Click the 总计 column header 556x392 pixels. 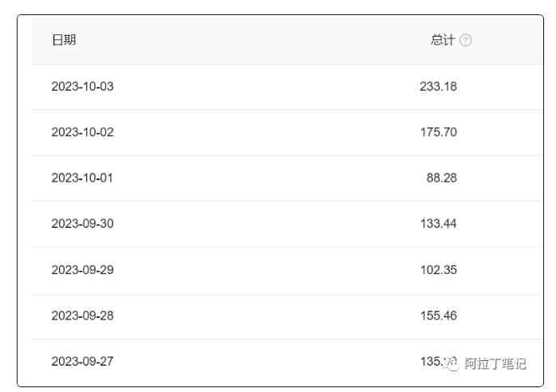click(443, 40)
